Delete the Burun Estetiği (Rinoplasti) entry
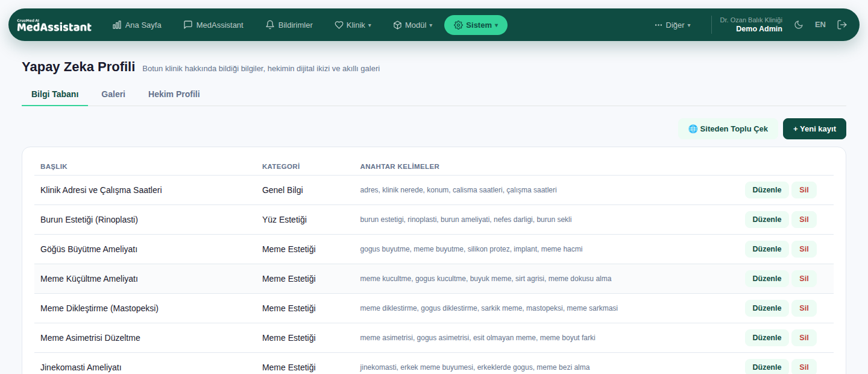Image resolution: width=868 pixels, height=374 pixels. 804,220
